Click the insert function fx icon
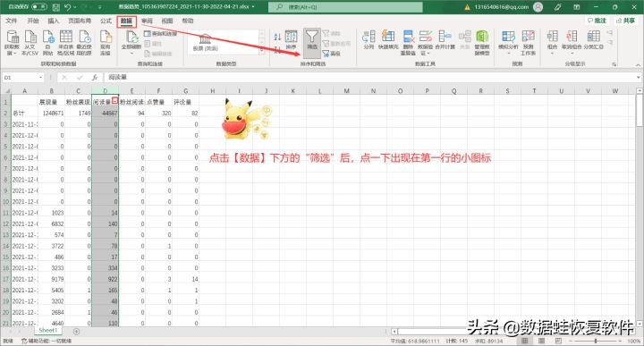 pyautogui.click(x=95, y=77)
